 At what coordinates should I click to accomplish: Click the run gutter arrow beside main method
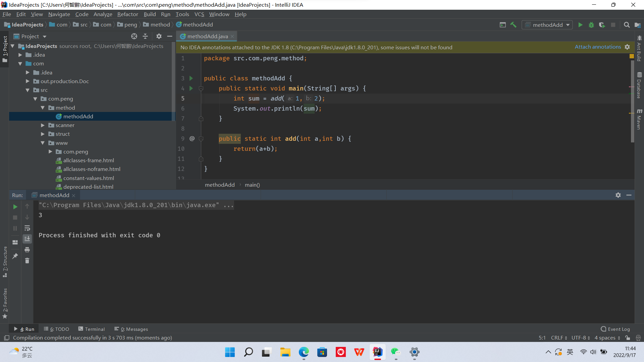click(x=191, y=88)
